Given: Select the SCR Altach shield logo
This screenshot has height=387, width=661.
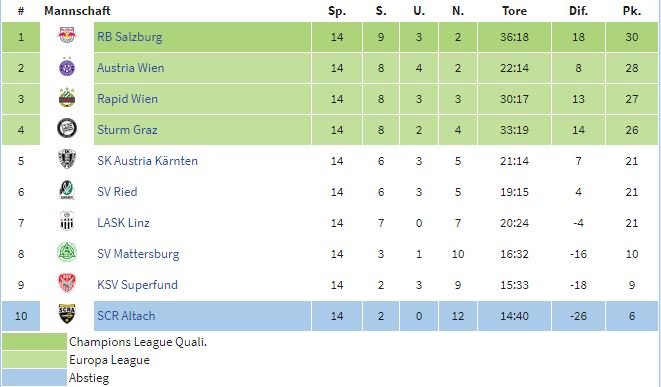Looking at the screenshot, I should (x=67, y=314).
